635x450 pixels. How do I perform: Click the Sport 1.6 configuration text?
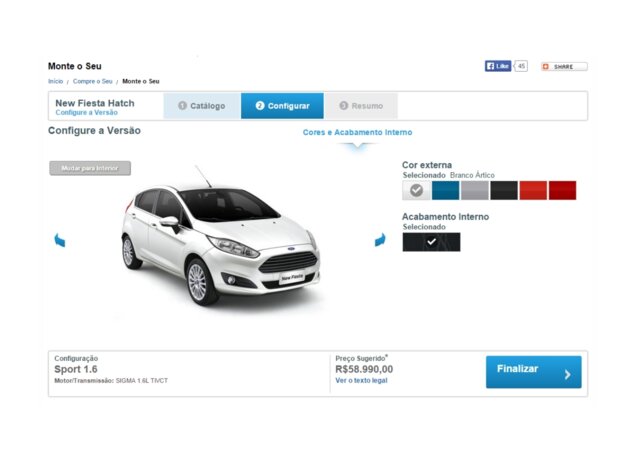click(76, 369)
